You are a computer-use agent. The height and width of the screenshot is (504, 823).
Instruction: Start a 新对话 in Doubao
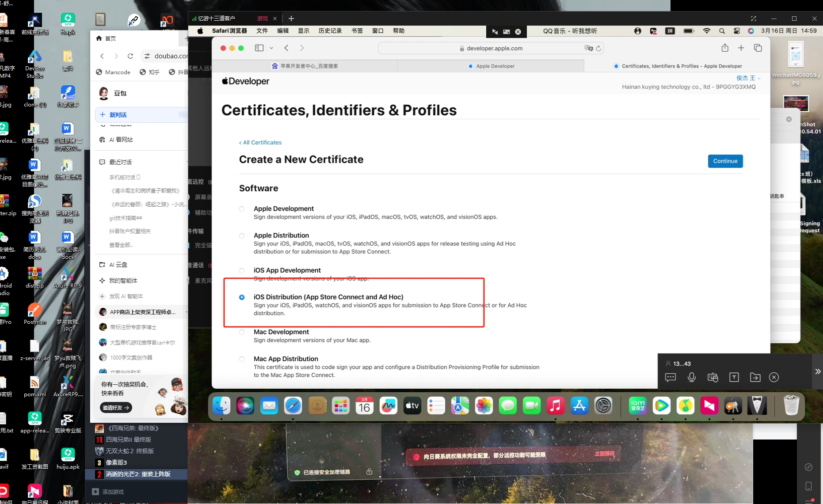141,115
